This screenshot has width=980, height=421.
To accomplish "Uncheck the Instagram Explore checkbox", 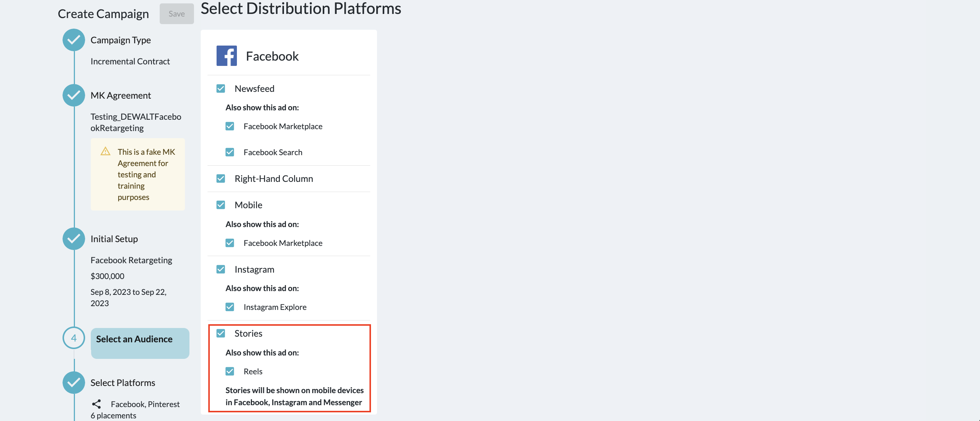I will pyautogui.click(x=230, y=307).
